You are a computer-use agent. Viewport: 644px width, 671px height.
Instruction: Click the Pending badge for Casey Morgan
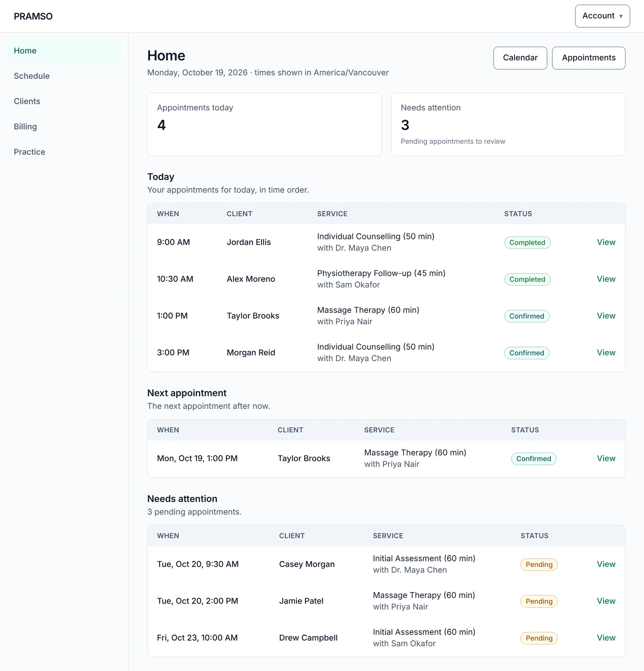(539, 565)
